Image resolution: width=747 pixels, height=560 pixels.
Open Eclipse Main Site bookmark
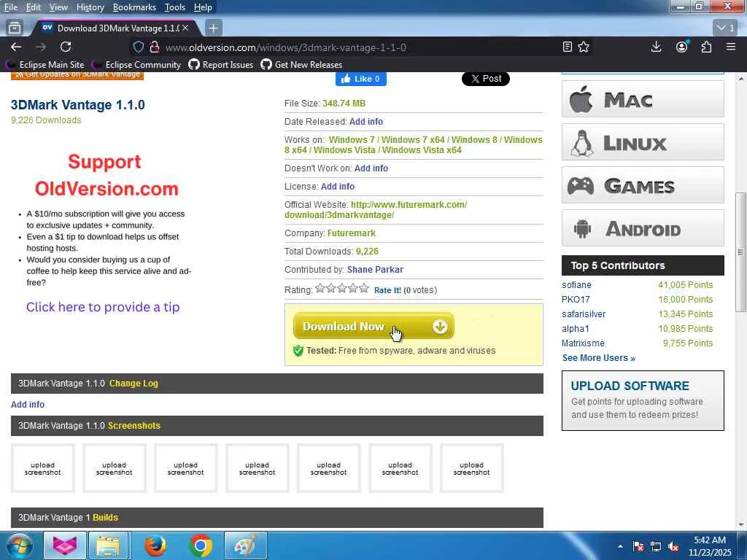(x=44, y=65)
